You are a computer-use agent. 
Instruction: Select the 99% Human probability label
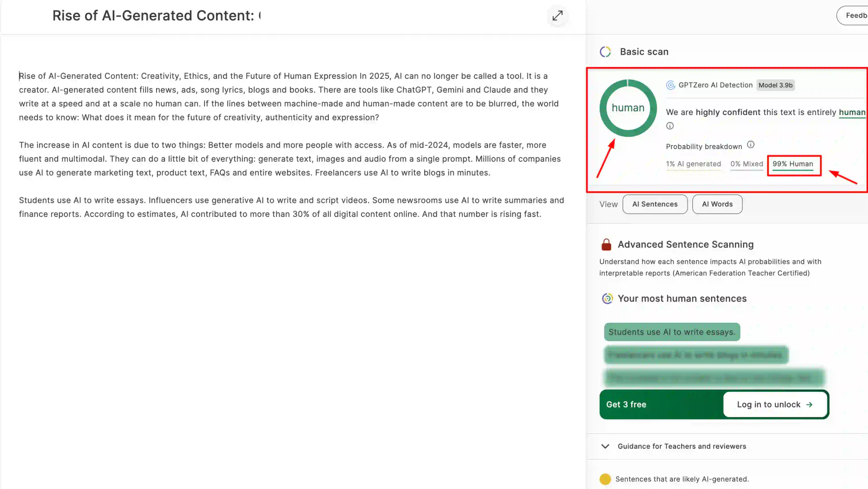[x=792, y=164]
